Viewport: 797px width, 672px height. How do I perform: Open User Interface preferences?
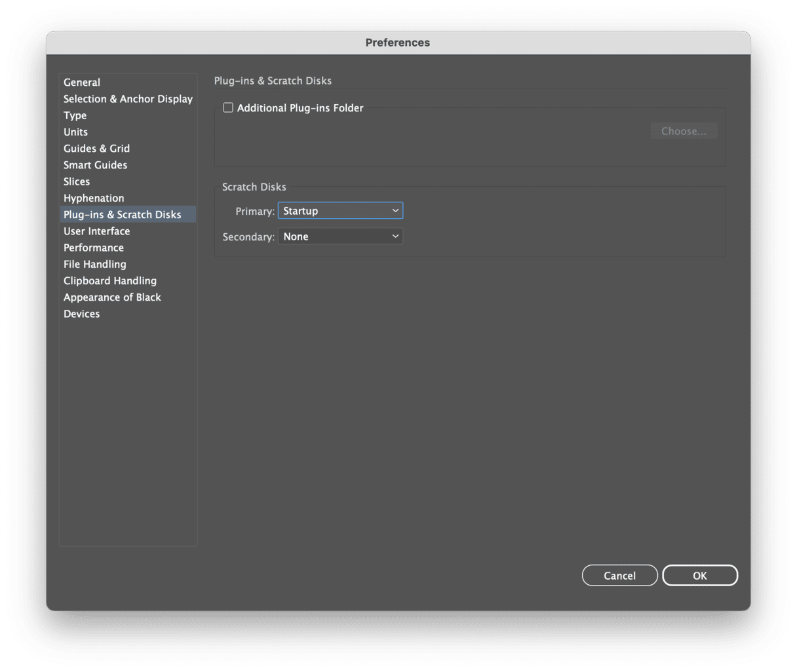128,231
